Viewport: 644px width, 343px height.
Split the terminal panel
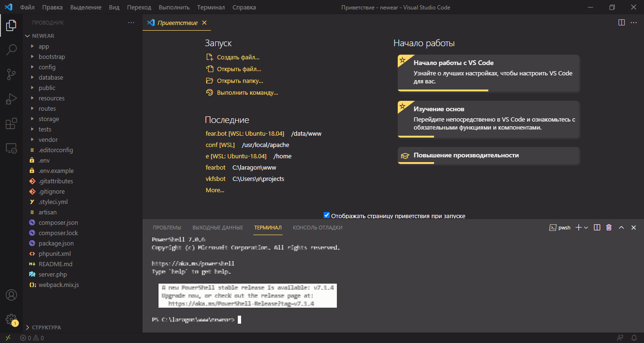[x=597, y=227]
